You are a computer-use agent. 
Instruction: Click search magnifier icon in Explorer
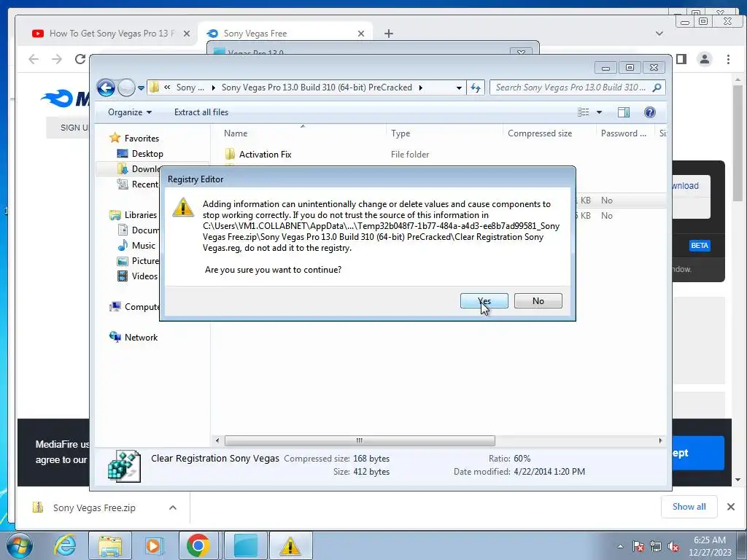click(x=657, y=87)
